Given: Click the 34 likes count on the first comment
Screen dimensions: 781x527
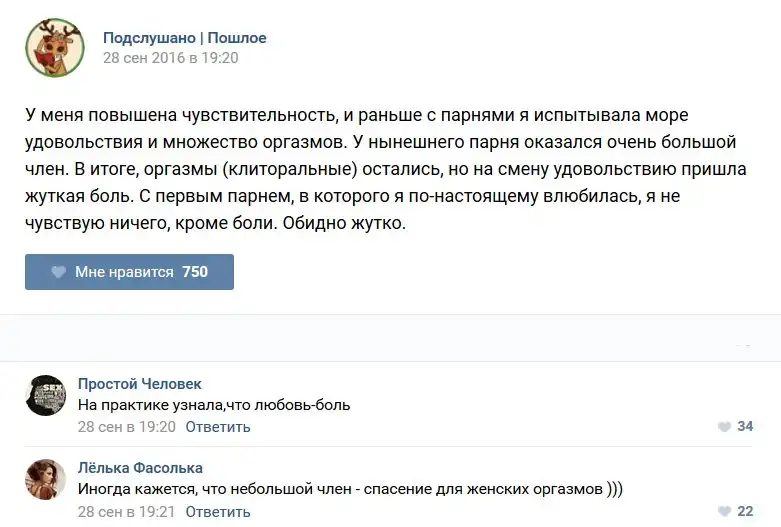Looking at the screenshot, I should tap(745, 427).
